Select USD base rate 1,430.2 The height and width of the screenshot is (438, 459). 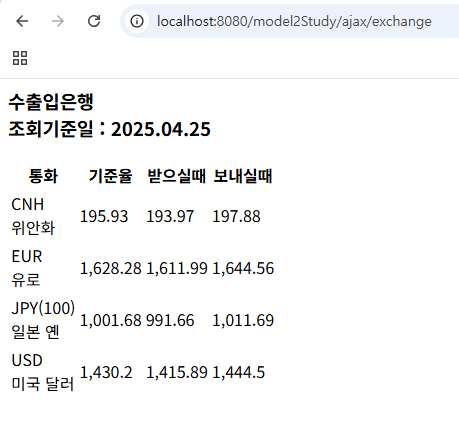[106, 373]
